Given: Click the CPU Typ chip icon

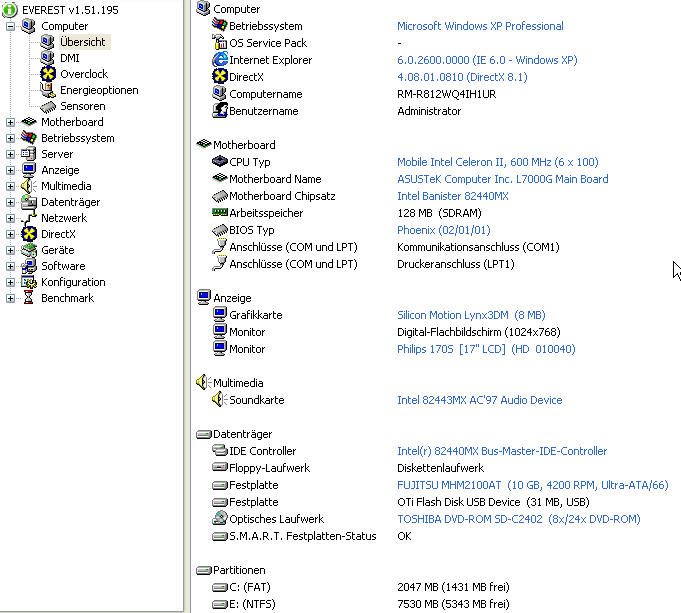Looking at the screenshot, I should [x=220, y=162].
